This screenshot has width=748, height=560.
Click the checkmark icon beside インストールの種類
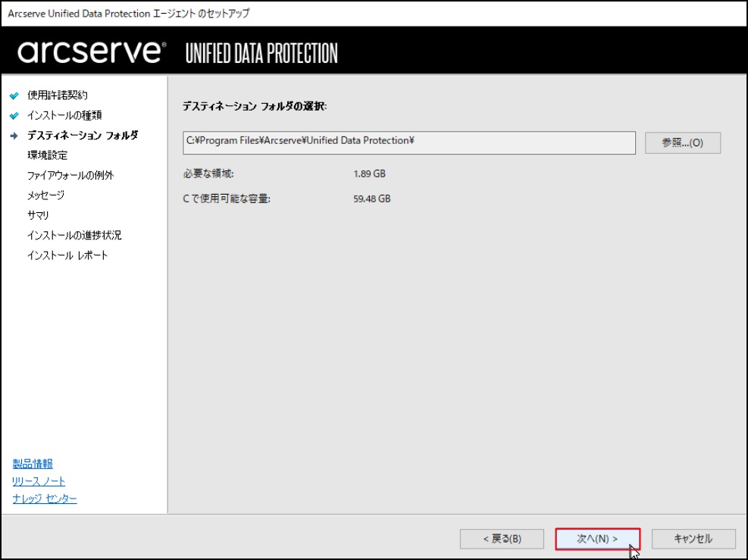(14, 115)
